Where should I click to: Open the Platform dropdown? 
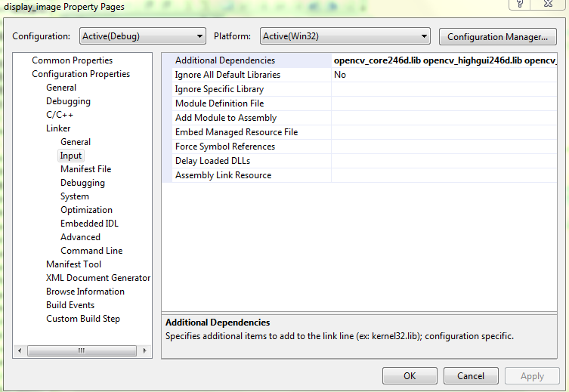[x=345, y=36]
